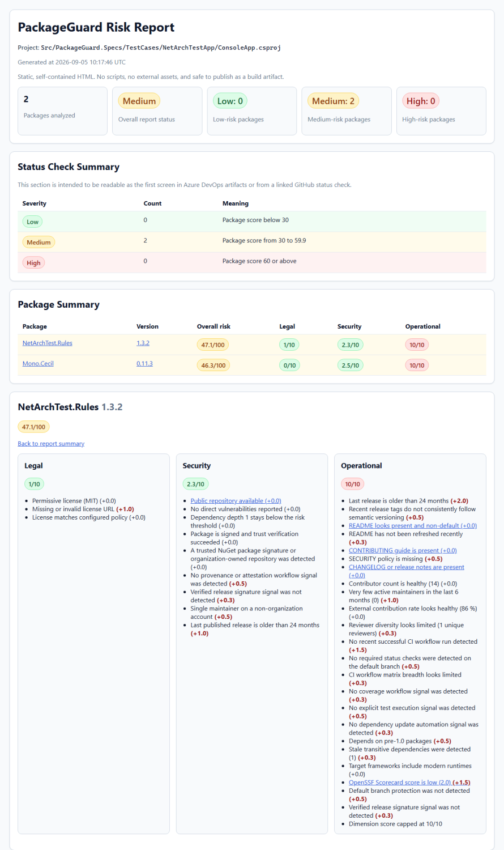Open Public repository available link
This screenshot has width=504, height=850.
coord(236,501)
